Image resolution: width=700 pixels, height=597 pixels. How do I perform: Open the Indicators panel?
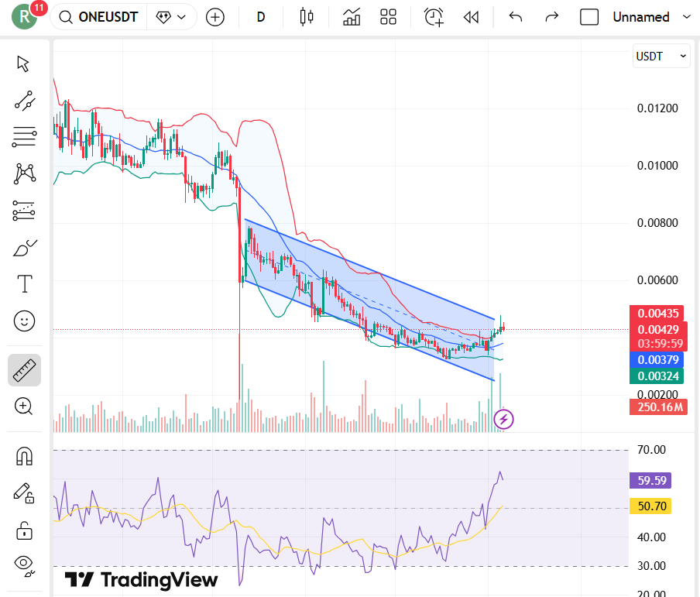(351, 16)
